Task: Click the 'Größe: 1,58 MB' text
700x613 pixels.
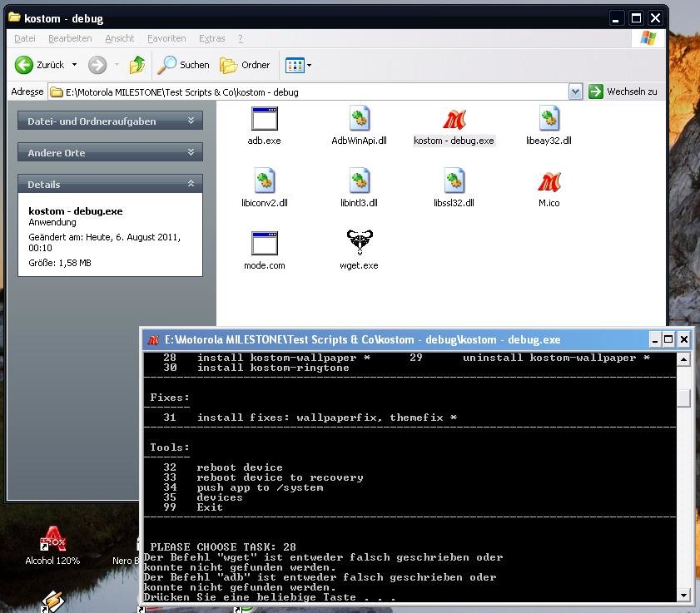Action: coord(60,263)
